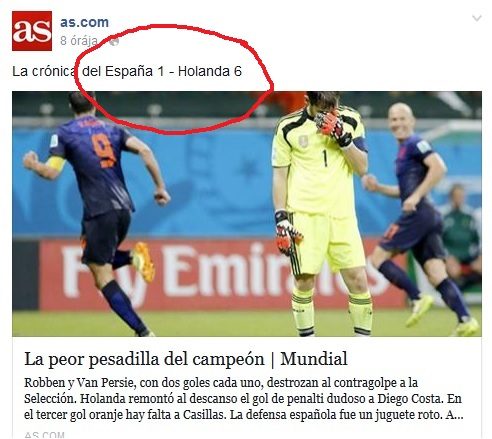Click the goalkeeper's orange glove over his face
The width and height of the screenshot is (492, 439).
333,128
